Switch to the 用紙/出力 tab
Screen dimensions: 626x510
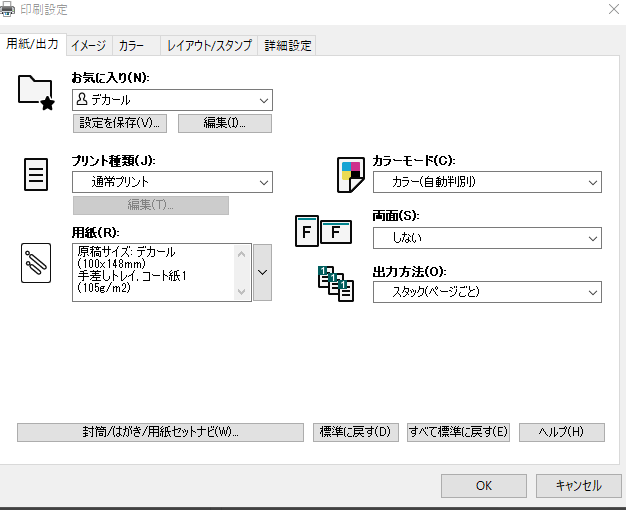[33, 44]
